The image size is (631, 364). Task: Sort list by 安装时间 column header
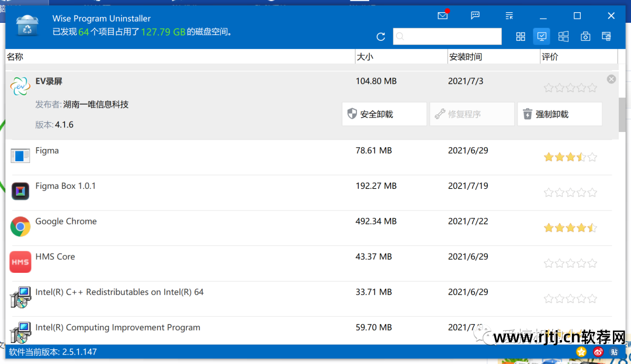coord(493,57)
